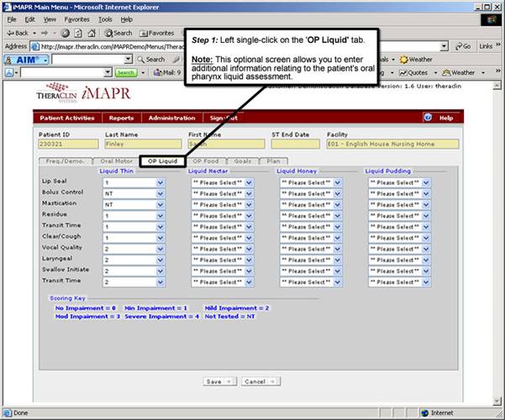Open the Mail: 9 toolbar item
The image size is (505, 420).
(x=167, y=73)
